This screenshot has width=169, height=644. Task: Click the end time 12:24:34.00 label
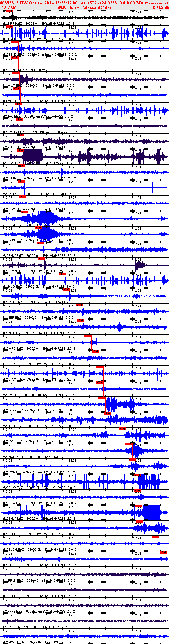[x=160, y=8]
